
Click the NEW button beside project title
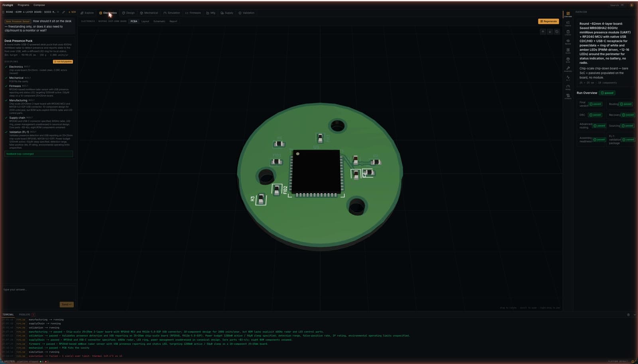tap(72, 12)
